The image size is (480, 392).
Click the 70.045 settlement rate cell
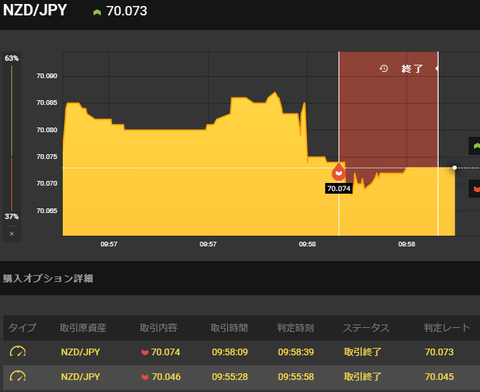439,377
